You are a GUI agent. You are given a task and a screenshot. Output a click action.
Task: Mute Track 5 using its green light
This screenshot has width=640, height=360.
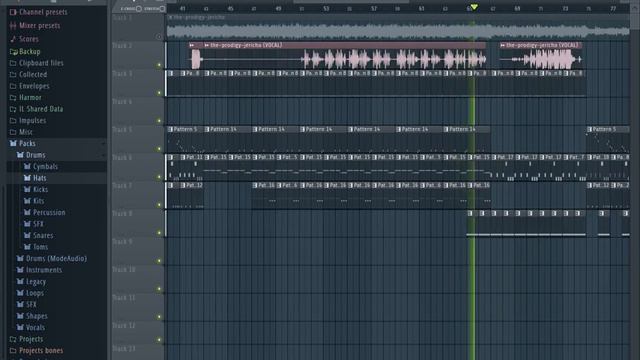point(159,149)
